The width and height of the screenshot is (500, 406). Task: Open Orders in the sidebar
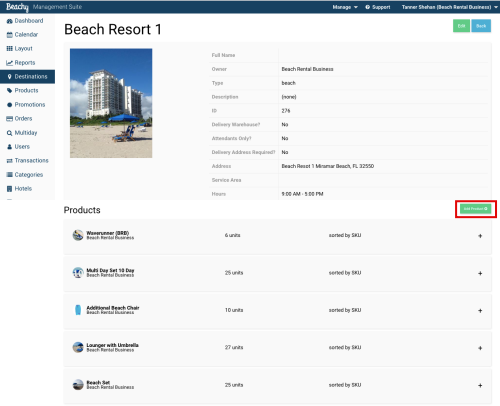coord(27,119)
